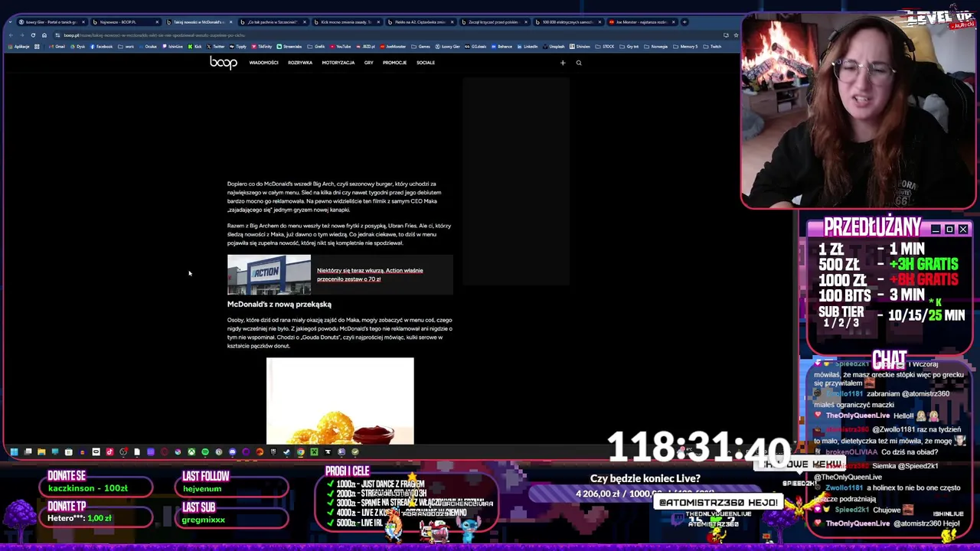Switch to Chrome in taskbar
Viewport: 980px width, 551px height.
(x=300, y=452)
